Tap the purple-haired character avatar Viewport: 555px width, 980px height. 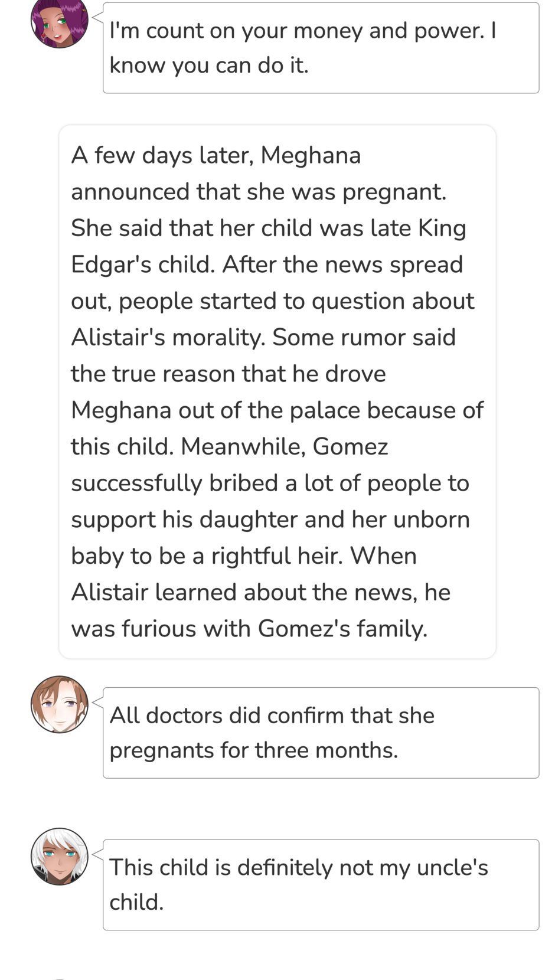pos(60,22)
